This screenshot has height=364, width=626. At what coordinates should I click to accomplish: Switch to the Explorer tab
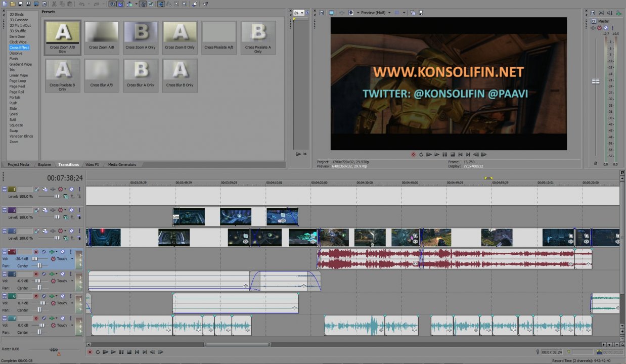pos(44,164)
